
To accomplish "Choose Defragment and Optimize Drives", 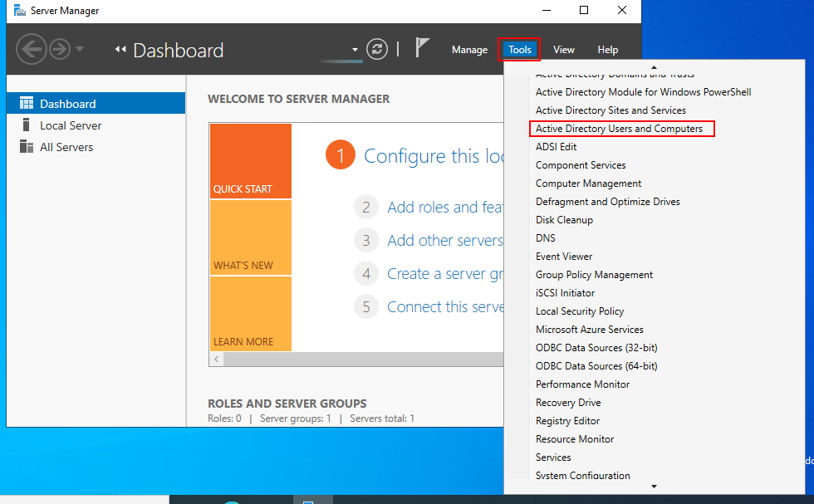I will pos(607,202).
